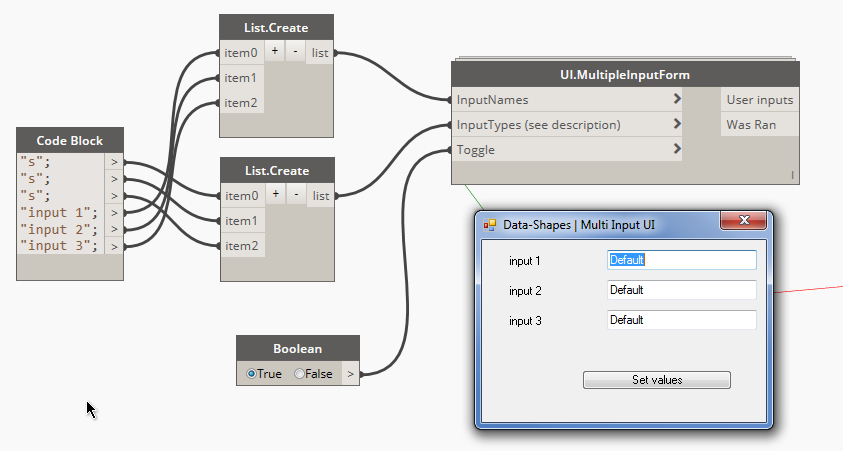Click output arrow for third "s" code line

(x=114, y=196)
